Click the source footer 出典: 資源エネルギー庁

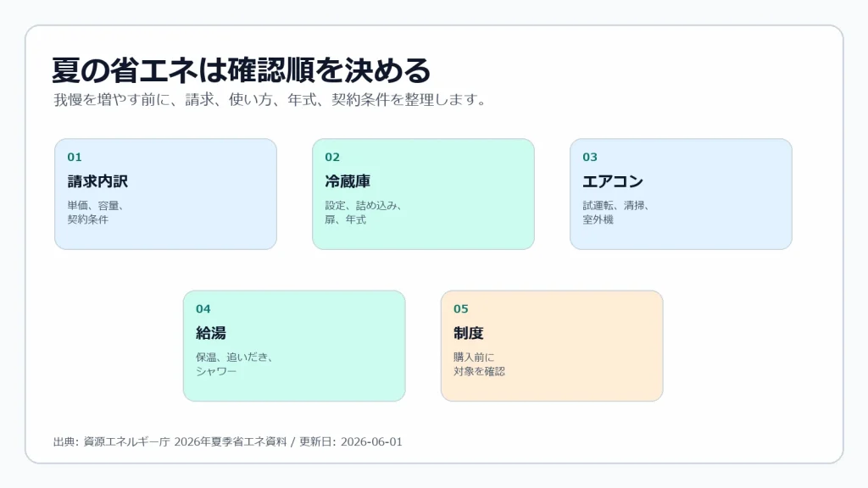(x=227, y=441)
